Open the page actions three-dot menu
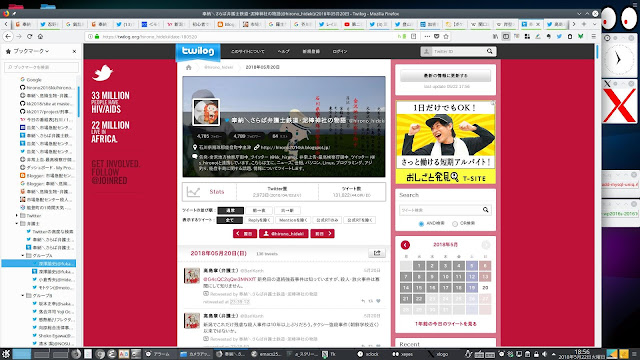 coord(427,36)
